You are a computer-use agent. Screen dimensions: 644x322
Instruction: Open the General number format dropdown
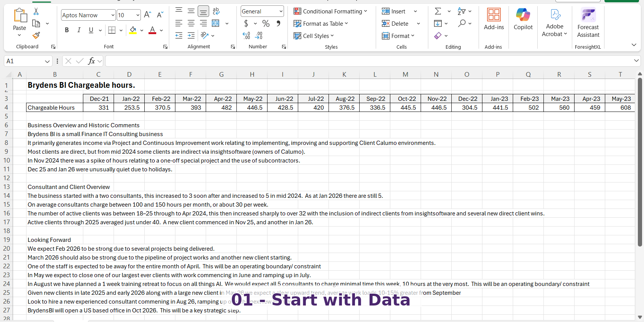tap(281, 11)
